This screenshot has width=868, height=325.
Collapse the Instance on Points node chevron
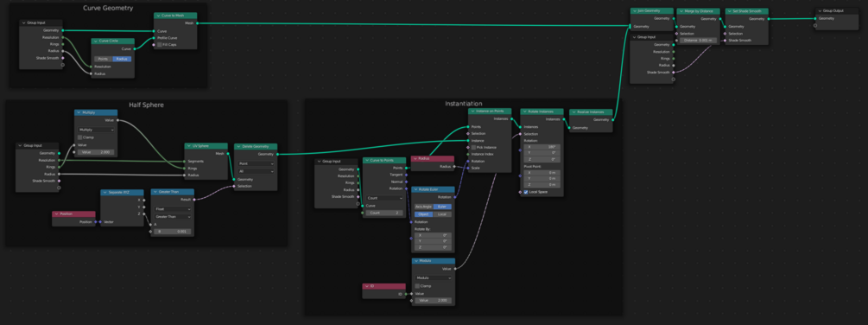point(472,112)
